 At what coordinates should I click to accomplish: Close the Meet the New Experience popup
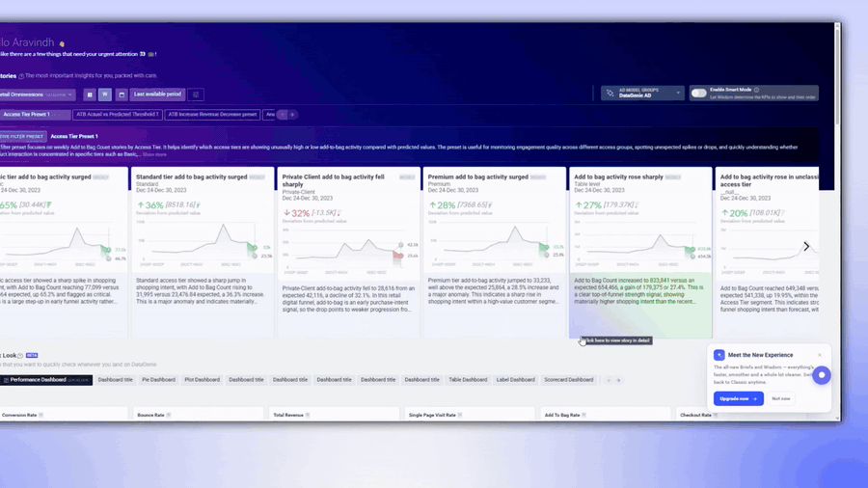820,355
